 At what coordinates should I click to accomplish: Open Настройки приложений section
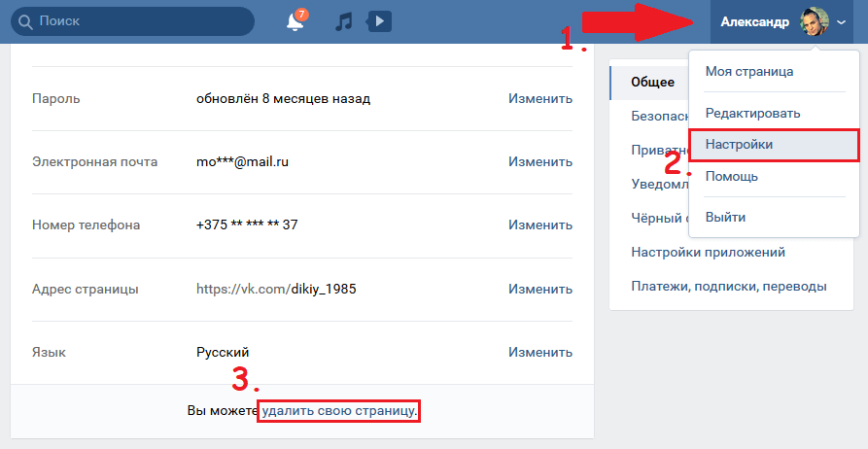708,252
